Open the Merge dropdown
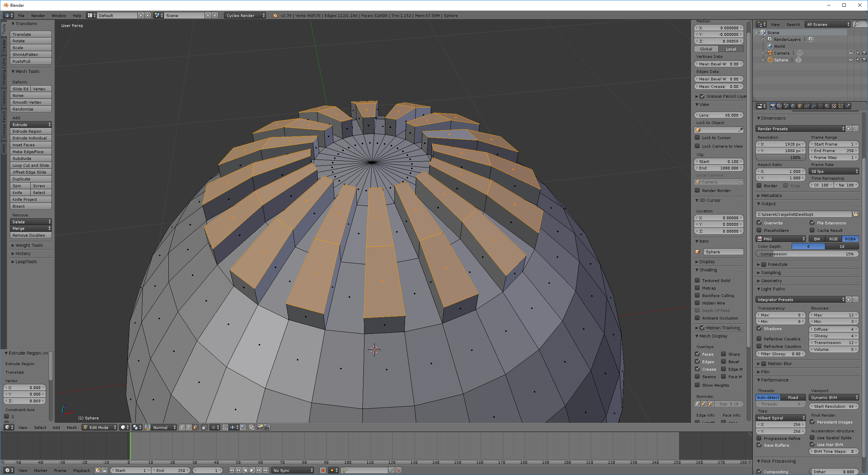868x475 pixels. pyautogui.click(x=31, y=228)
